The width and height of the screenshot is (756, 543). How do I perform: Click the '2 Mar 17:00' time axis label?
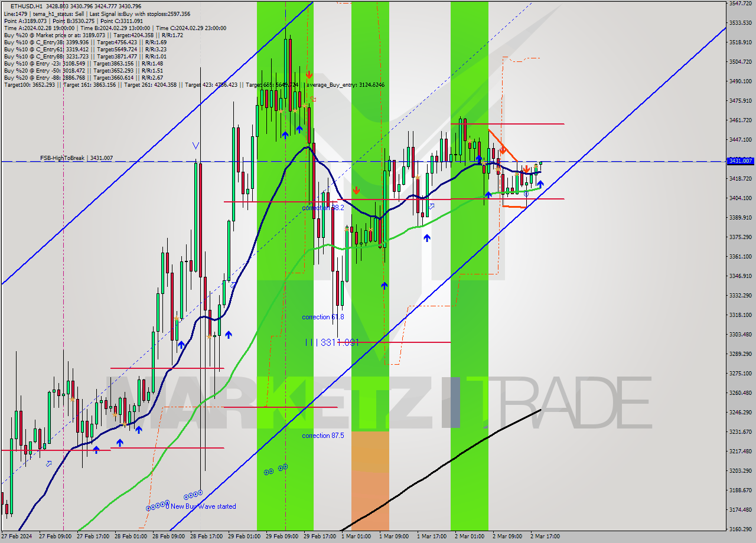click(545, 537)
